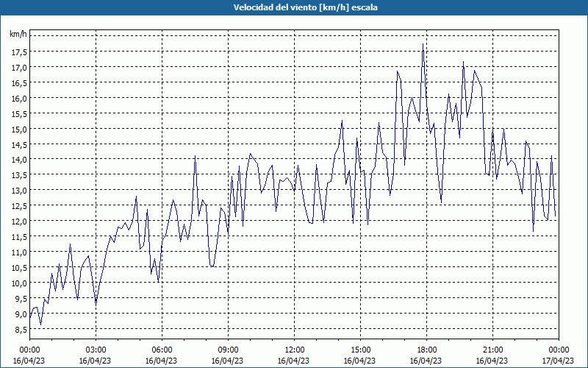This screenshot has width=588, height=368.
Task: Click the 17,5 y-axis label
Action: coord(19,52)
